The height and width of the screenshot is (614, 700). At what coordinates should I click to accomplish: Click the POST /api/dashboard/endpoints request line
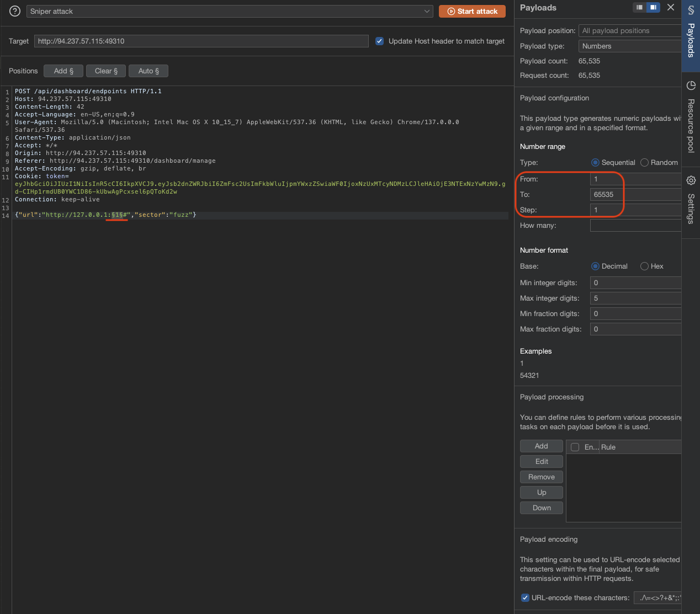point(88,92)
